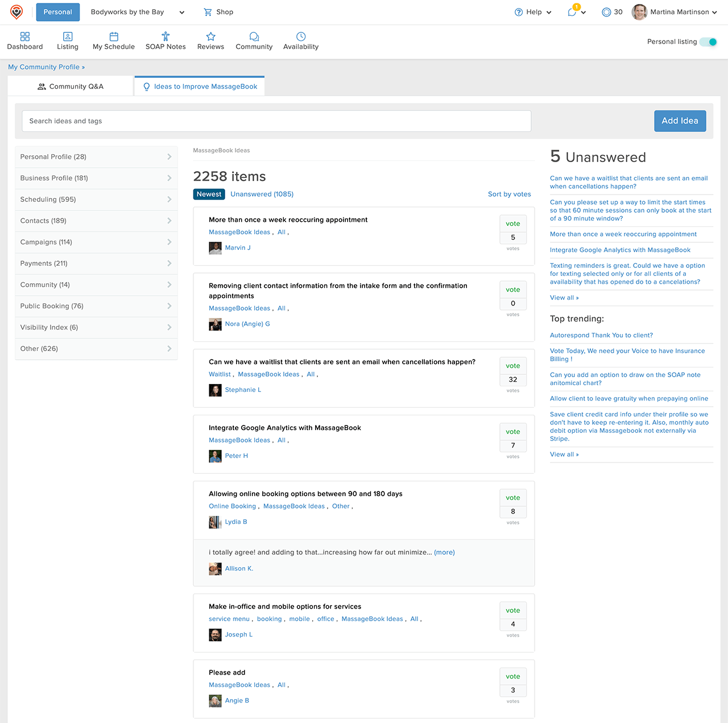Click the Search ideas and tags field
Viewport: 728px width, 723px height.
click(276, 121)
